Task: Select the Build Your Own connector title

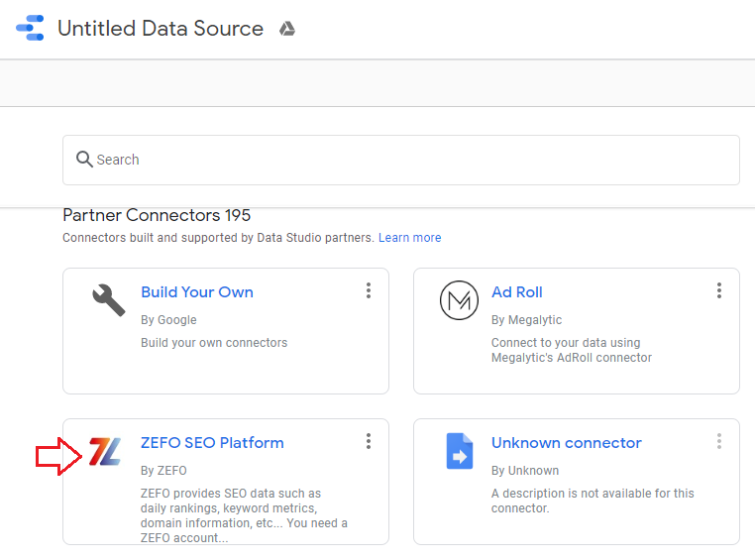Action: point(197,292)
